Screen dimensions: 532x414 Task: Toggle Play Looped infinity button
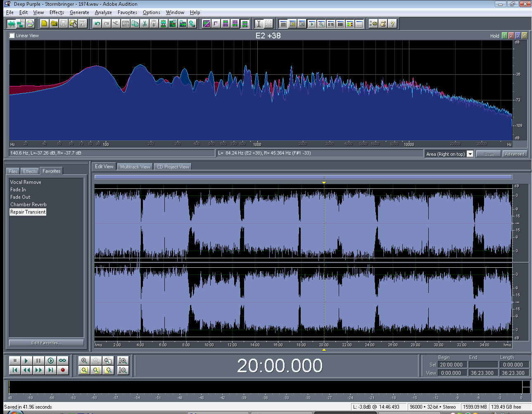(62, 361)
